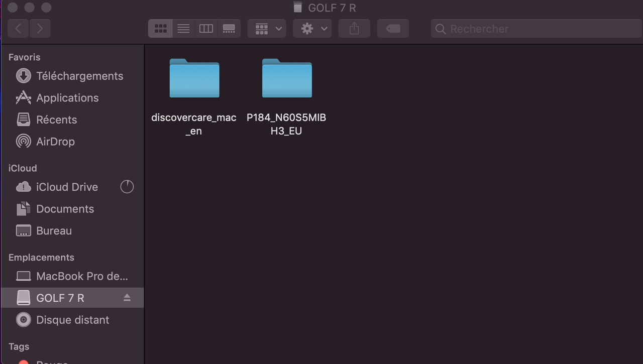This screenshot has height=364, width=643.
Task: Open the gear action menu
Action: (x=312, y=29)
